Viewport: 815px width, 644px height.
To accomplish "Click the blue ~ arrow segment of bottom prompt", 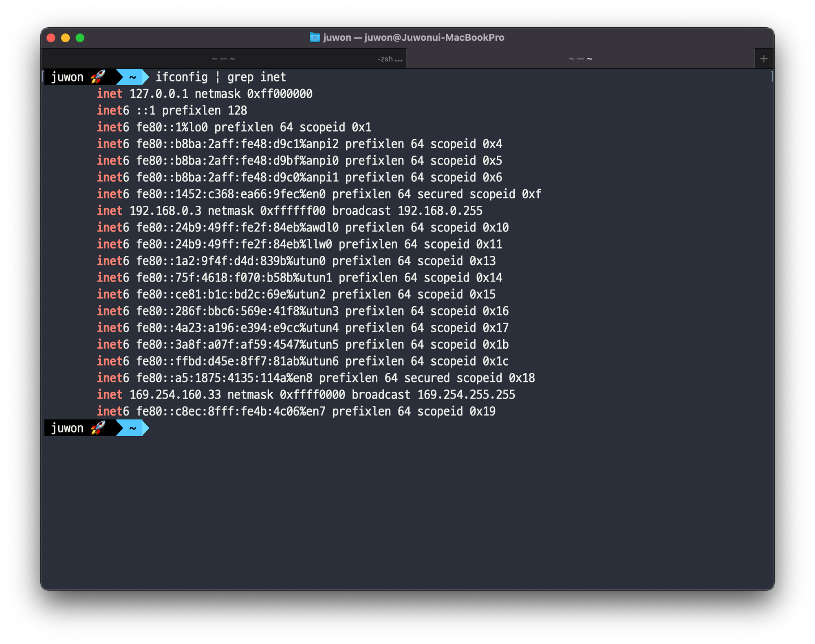I will 132,428.
